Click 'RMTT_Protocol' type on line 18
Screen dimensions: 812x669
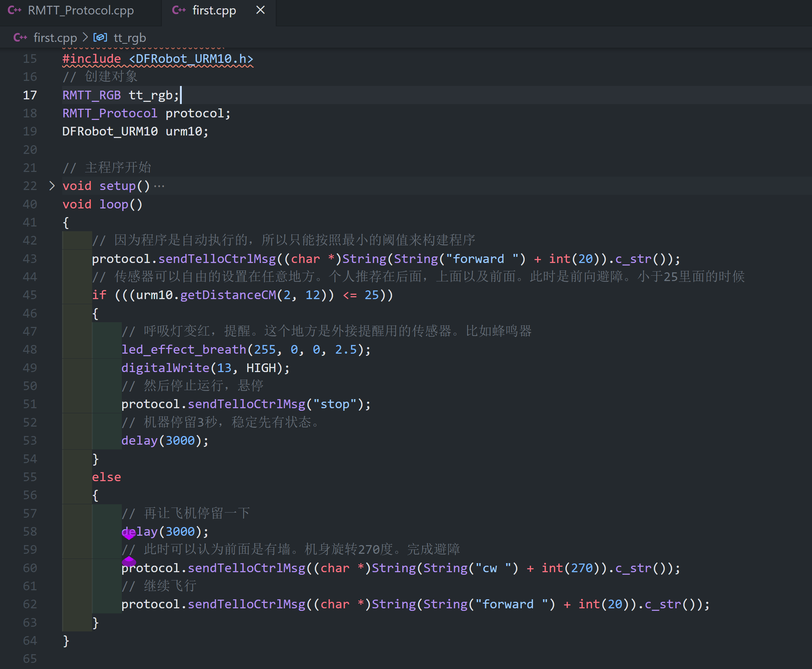(x=110, y=113)
